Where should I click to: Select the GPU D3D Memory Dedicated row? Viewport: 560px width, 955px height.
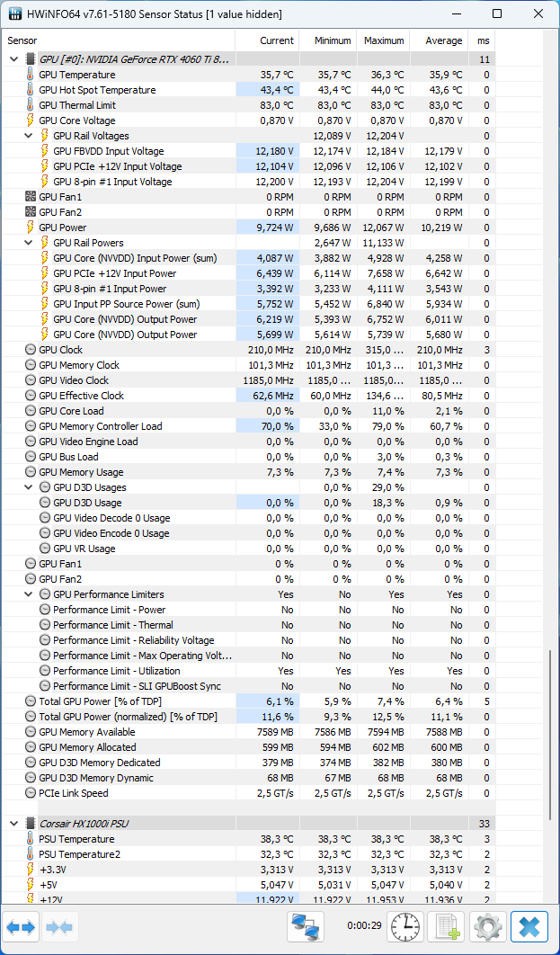[248, 763]
